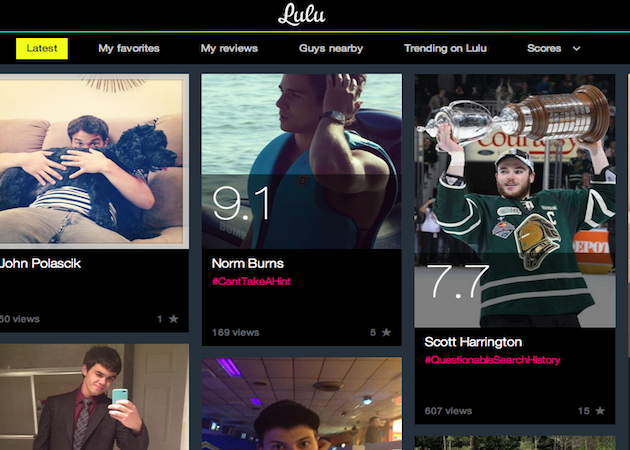Viewport: 630px width, 450px height.
Task: Click the chevron arrow beside Scores
Action: coord(577,49)
